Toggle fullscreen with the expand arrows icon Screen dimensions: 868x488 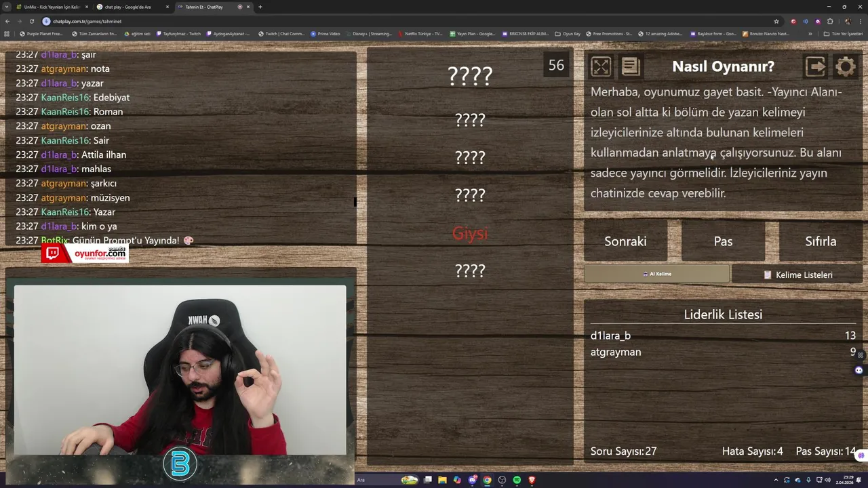[x=601, y=66]
